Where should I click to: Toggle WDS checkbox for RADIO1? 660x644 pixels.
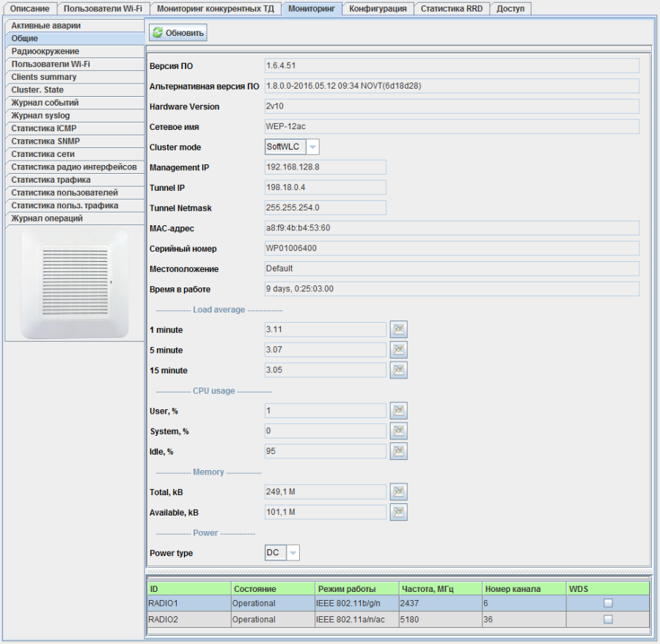click(608, 603)
